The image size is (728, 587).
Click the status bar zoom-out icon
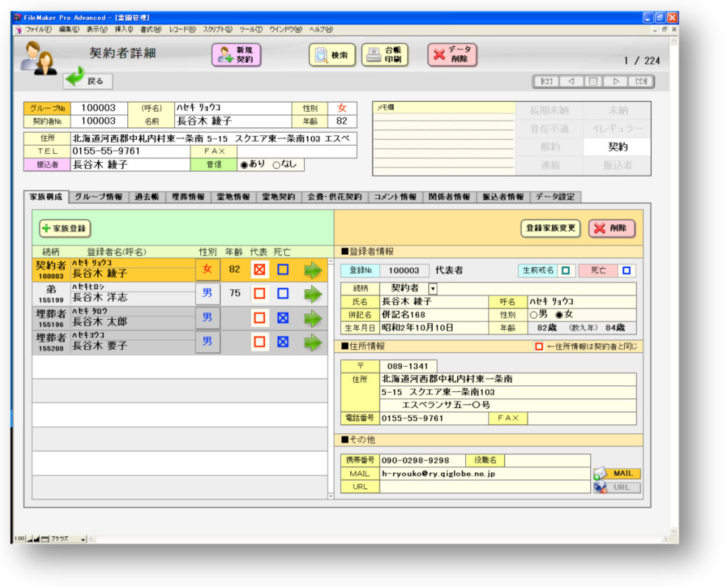pos(30,538)
